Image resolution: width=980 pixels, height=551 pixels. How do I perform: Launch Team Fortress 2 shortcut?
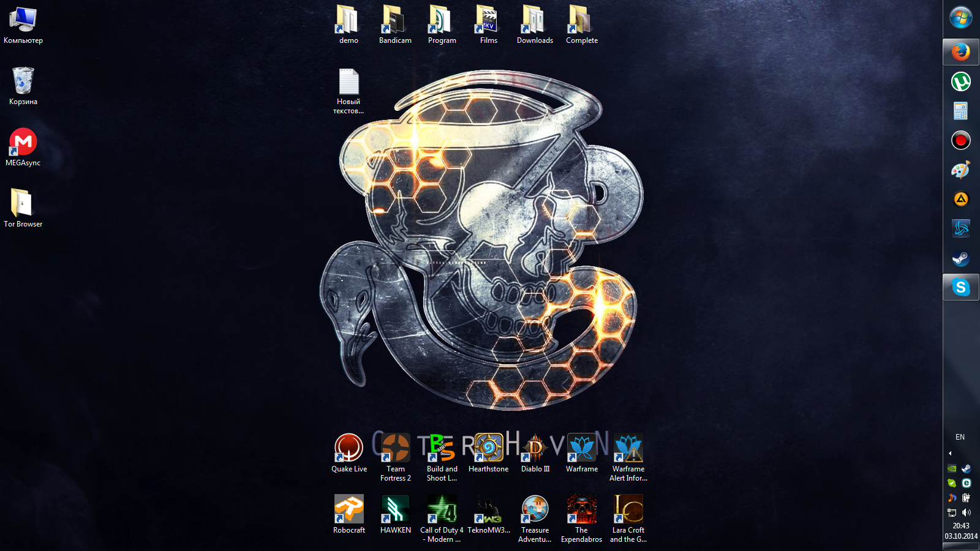coord(395,458)
